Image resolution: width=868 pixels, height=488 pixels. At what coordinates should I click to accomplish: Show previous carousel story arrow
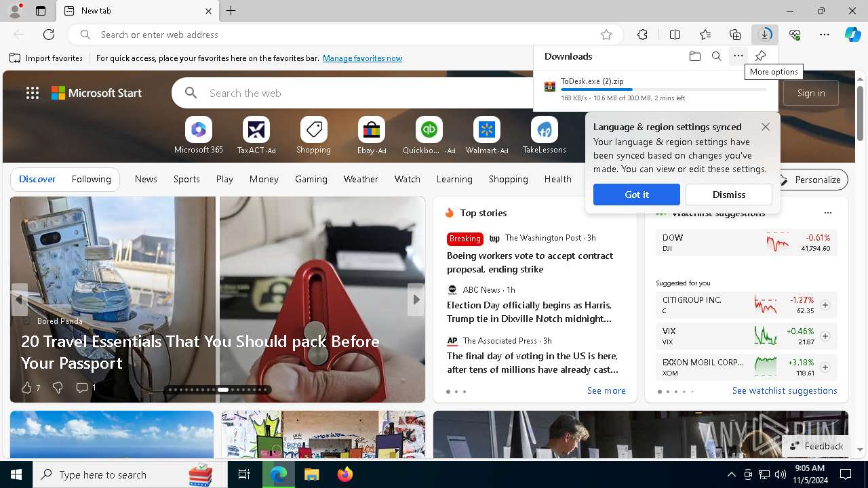tap(19, 300)
